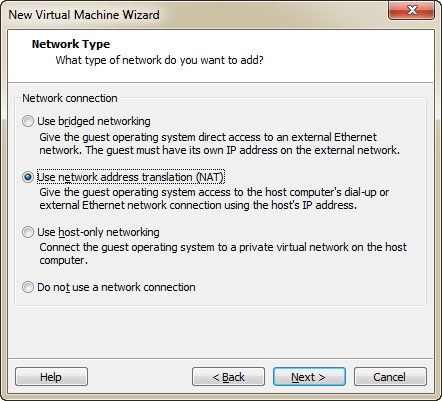
Task: Pick the host-only networking radio circle
Action: 28,232
